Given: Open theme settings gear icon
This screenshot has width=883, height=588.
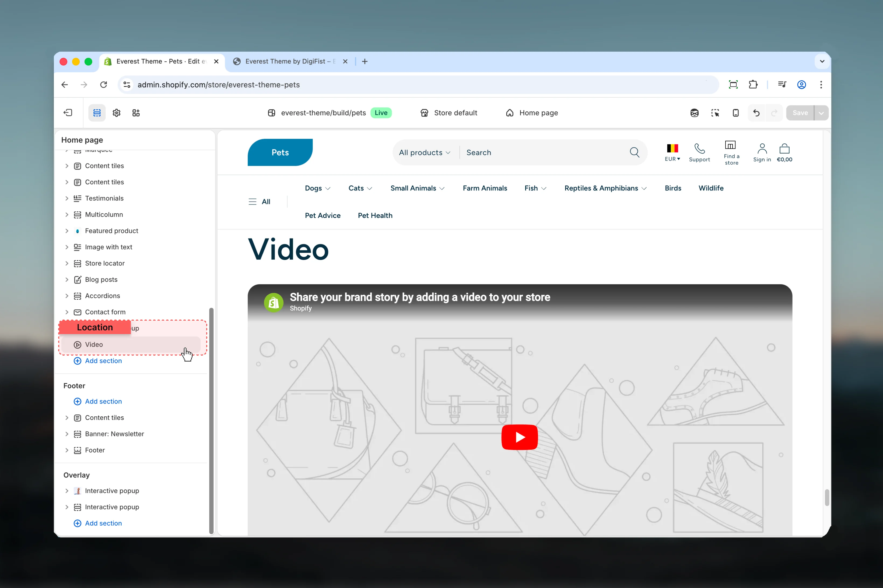Looking at the screenshot, I should [116, 113].
